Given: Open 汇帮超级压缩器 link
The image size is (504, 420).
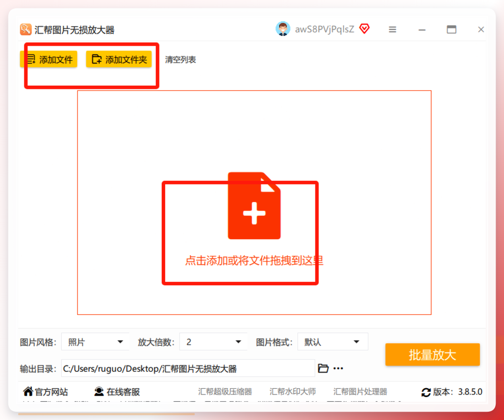Looking at the screenshot, I should pos(225,392).
